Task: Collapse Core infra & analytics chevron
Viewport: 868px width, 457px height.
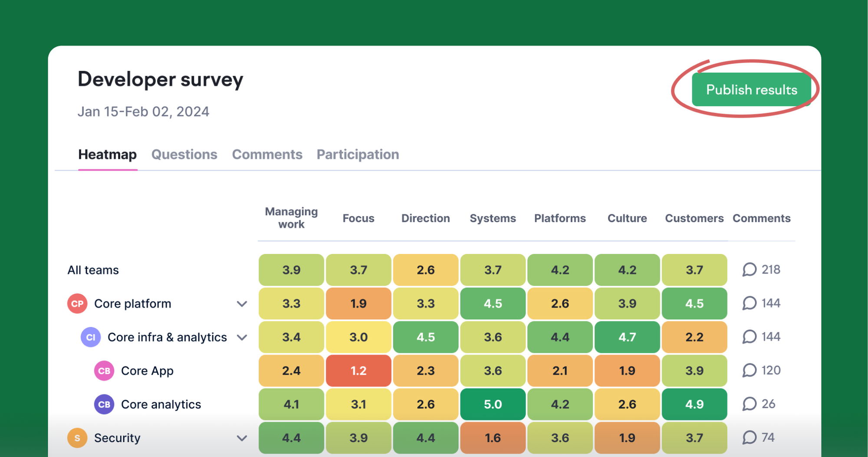Action: tap(242, 337)
